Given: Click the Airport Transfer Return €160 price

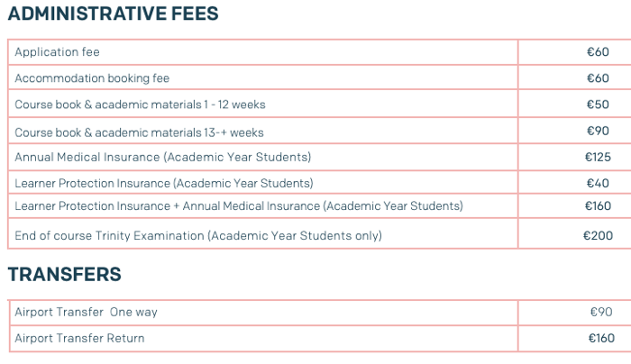Looking at the screenshot, I should coord(601,338).
